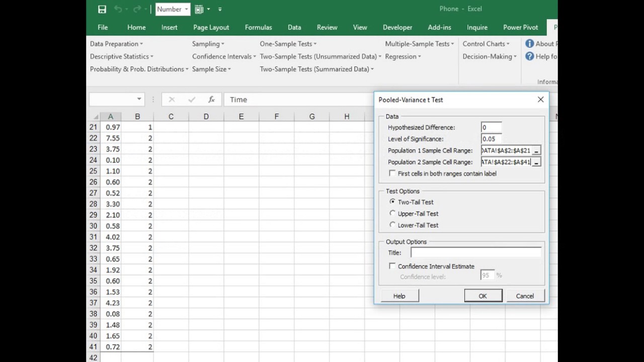Image resolution: width=644 pixels, height=362 pixels.
Task: Click OK in the t Test dialog
Action: 482,296
